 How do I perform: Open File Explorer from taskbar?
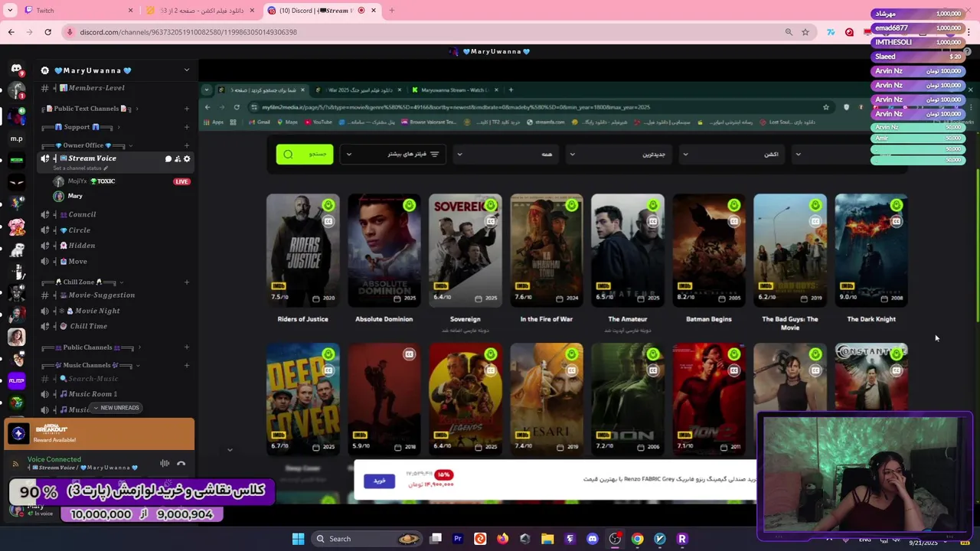tap(547, 539)
